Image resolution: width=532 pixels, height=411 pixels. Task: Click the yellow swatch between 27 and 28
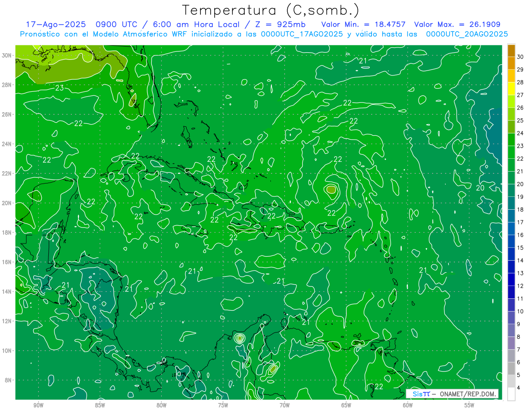point(511,89)
